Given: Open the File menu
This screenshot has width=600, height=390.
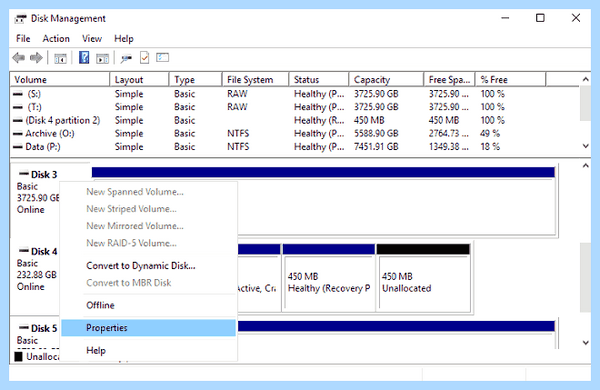Looking at the screenshot, I should click(23, 39).
